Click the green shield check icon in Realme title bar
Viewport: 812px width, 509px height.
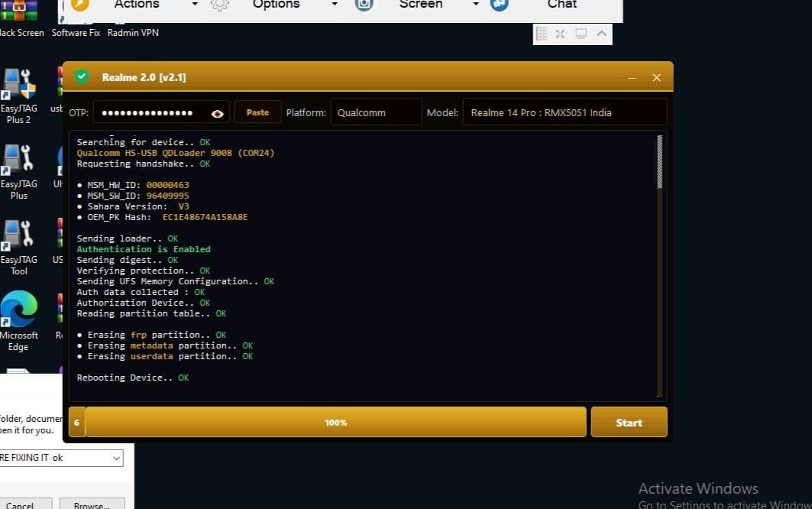(81, 76)
